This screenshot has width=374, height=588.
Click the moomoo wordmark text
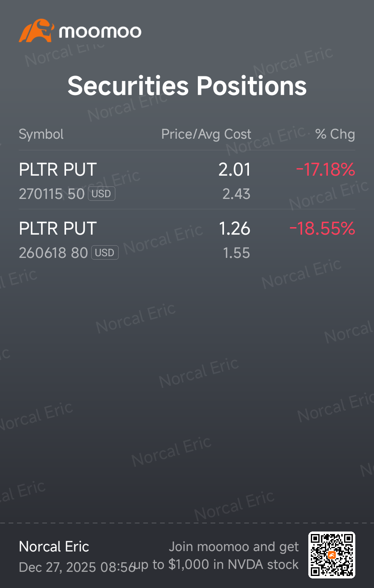(100, 32)
